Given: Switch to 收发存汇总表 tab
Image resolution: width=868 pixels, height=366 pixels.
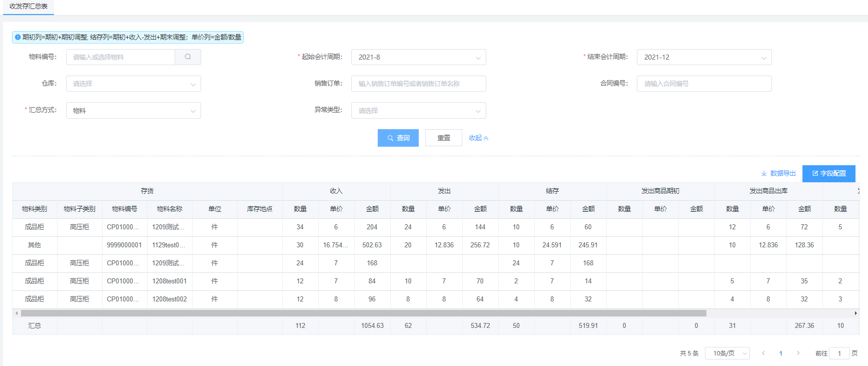Looking at the screenshot, I should pos(29,7).
